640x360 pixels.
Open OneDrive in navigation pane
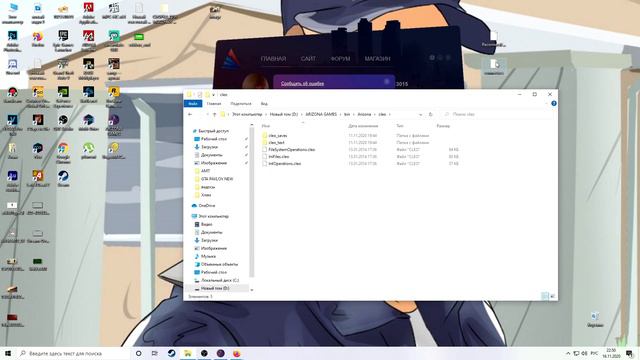coord(207,206)
